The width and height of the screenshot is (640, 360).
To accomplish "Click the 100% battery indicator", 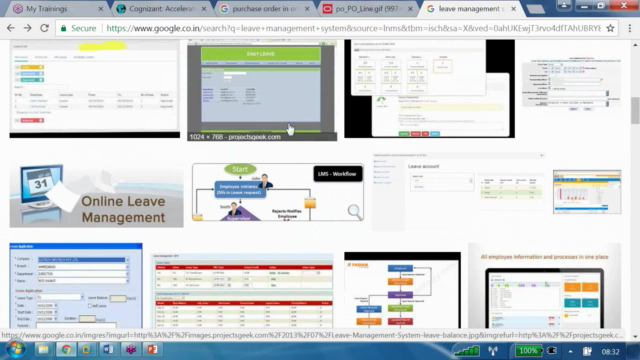I will [528, 351].
